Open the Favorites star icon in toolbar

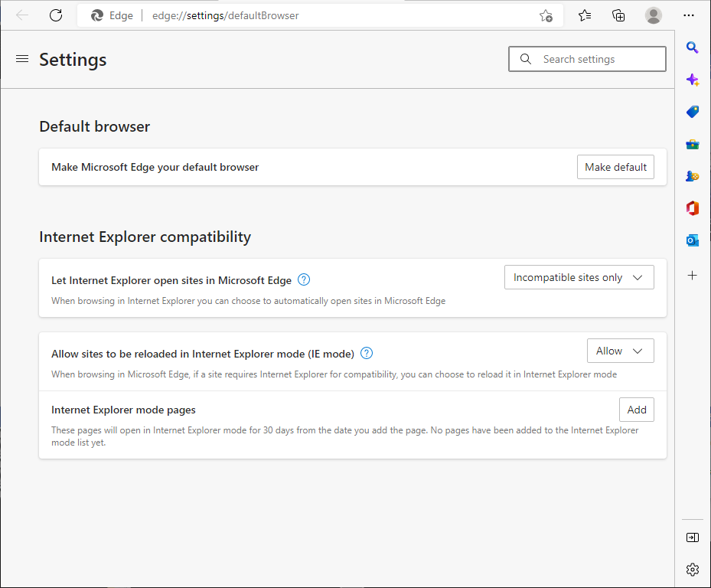click(585, 15)
